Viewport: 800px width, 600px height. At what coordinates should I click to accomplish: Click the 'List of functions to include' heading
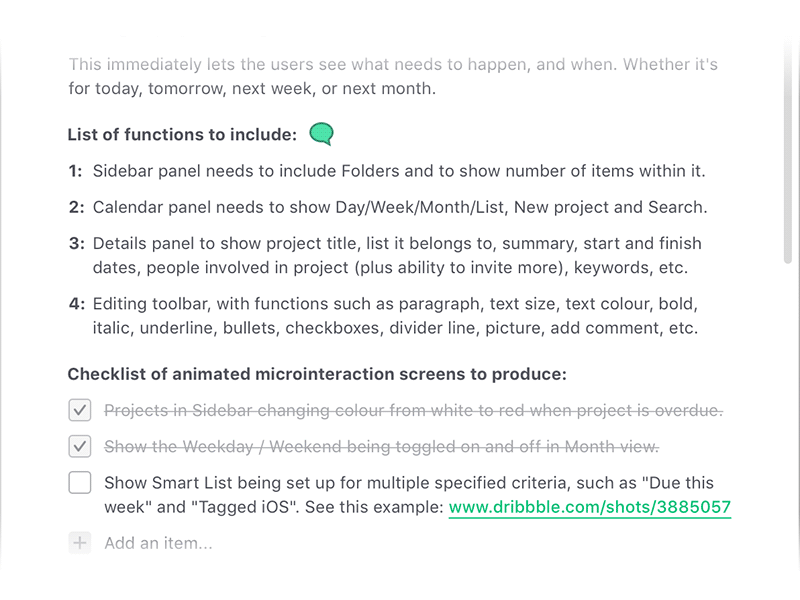182,134
